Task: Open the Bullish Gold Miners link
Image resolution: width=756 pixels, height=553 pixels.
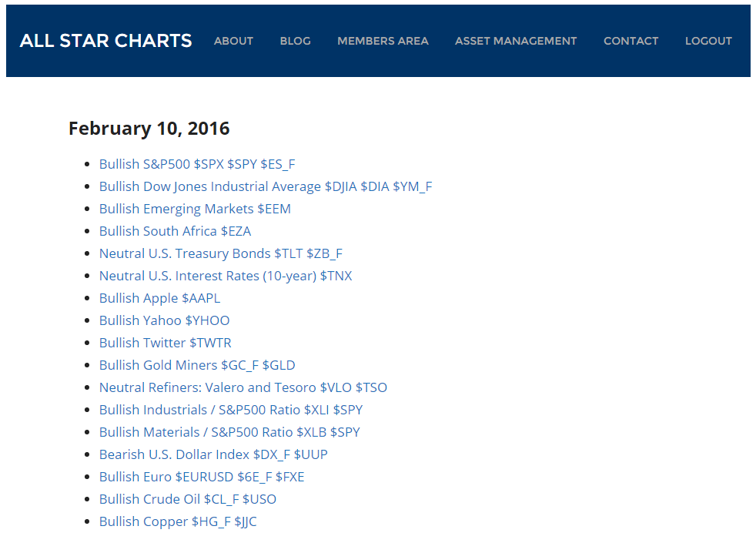Action: [x=197, y=365]
